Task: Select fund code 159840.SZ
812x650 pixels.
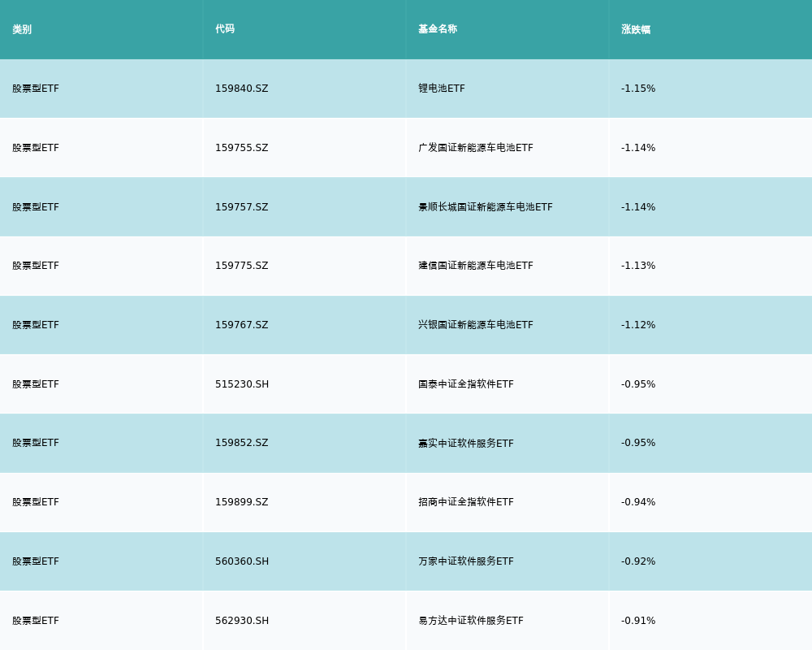Action: click(241, 89)
